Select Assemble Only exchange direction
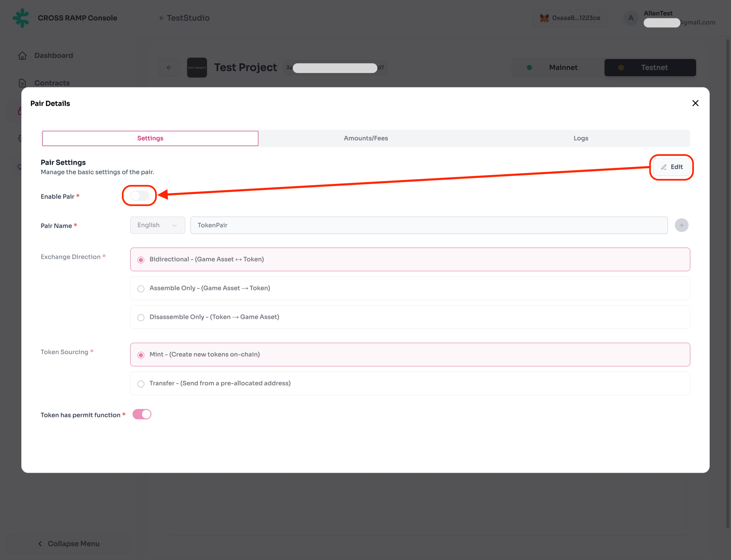Viewport: 731px width, 560px height. (x=141, y=289)
